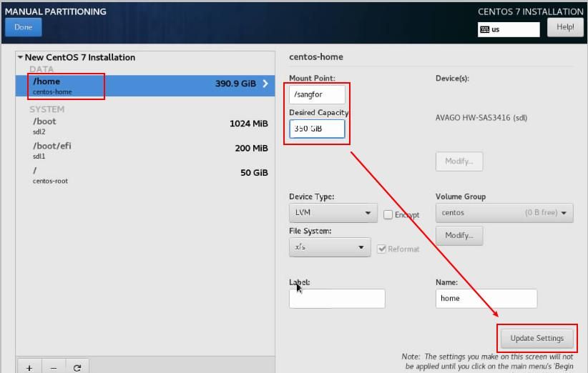Click the Mount Point text field
Screen dimensions: 588x373
pyautogui.click(x=317, y=94)
